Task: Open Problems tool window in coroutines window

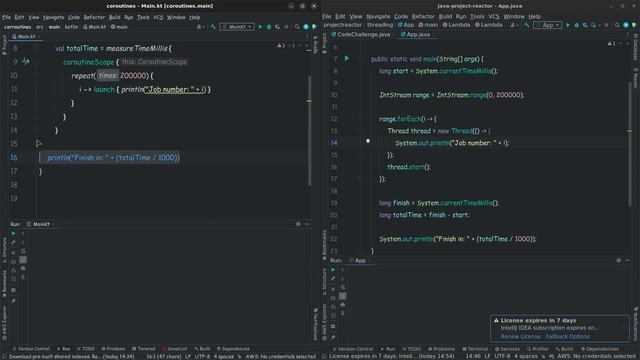Action: pos(113,349)
